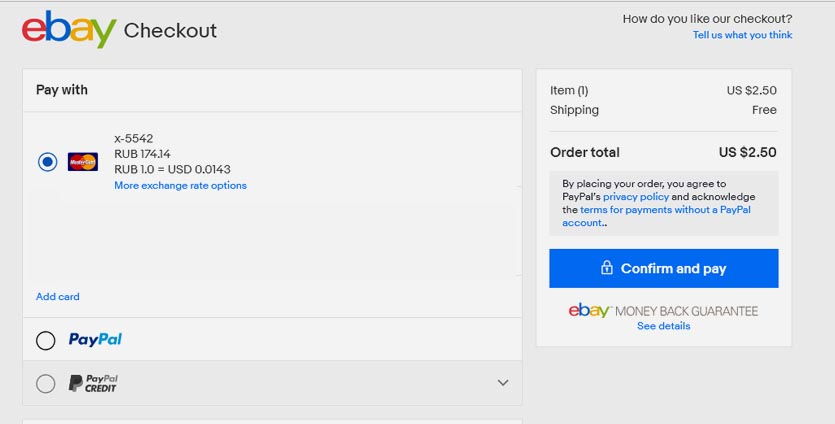Open terms for payments without PayPal account
Viewport: 835px width, 424px height.
pyautogui.click(x=665, y=210)
